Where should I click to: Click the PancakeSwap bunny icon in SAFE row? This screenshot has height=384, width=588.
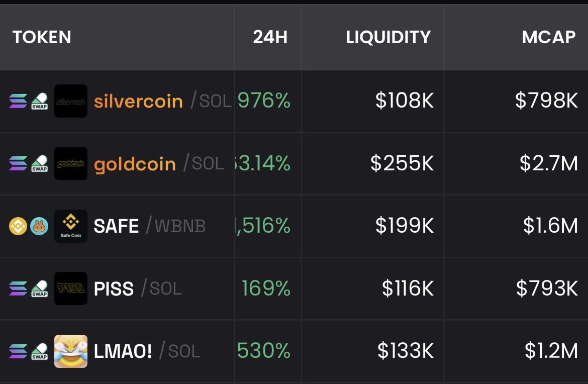(39, 226)
